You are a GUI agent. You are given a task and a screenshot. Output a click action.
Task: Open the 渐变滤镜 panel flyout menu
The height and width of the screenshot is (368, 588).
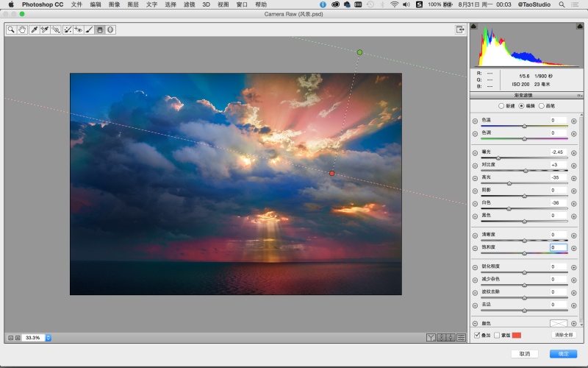click(579, 96)
